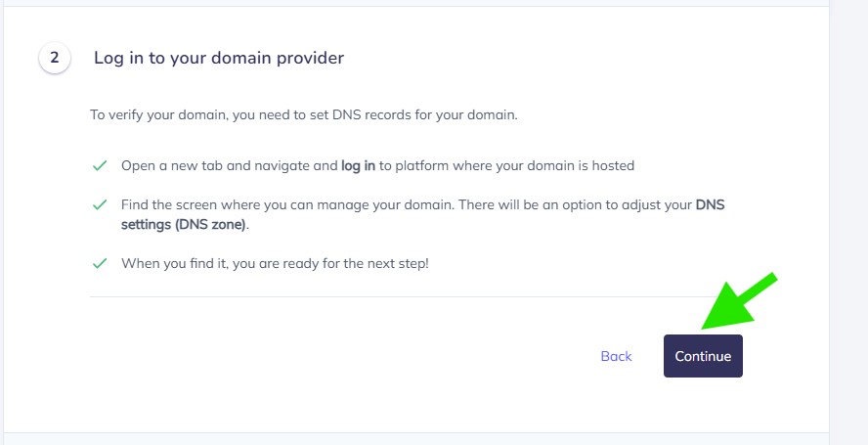Click the checkmark beside 'When you find it'

pyautogui.click(x=99, y=264)
